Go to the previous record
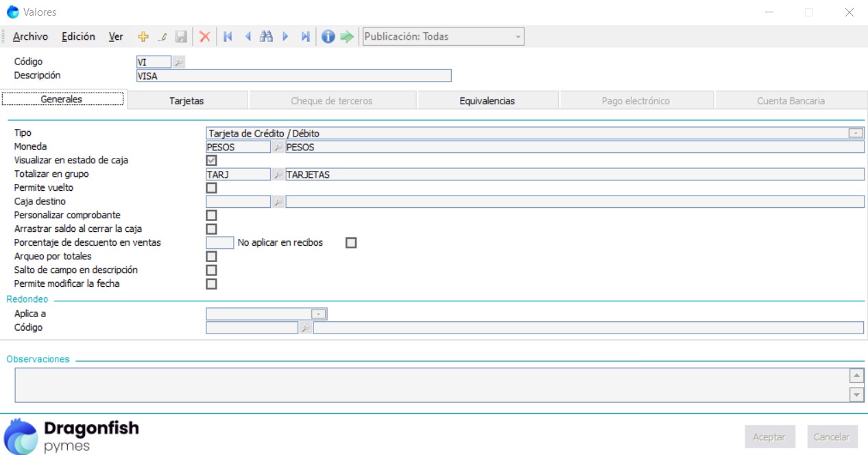This screenshot has height=455, width=868. point(248,37)
